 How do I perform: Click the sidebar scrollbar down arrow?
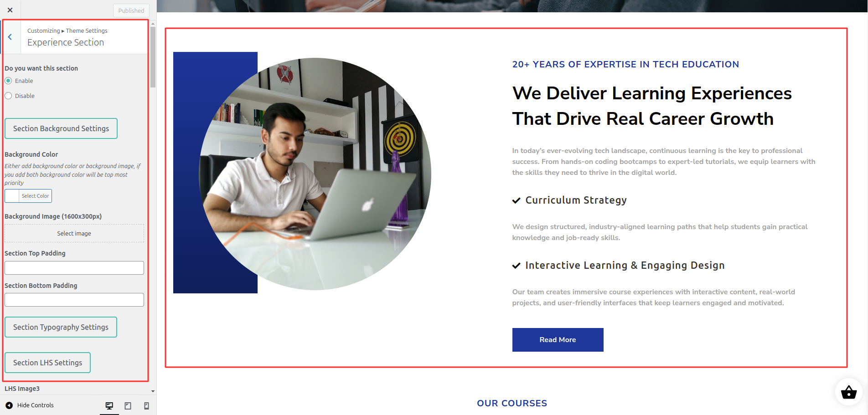[x=153, y=391]
